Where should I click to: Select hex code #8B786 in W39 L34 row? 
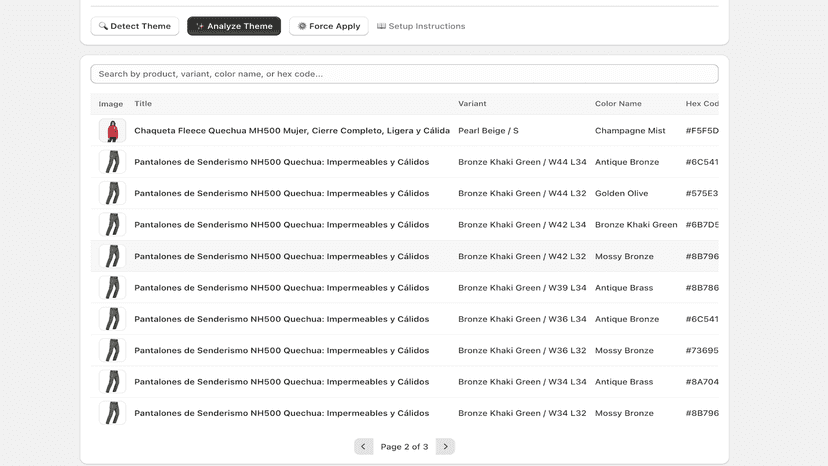click(702, 287)
